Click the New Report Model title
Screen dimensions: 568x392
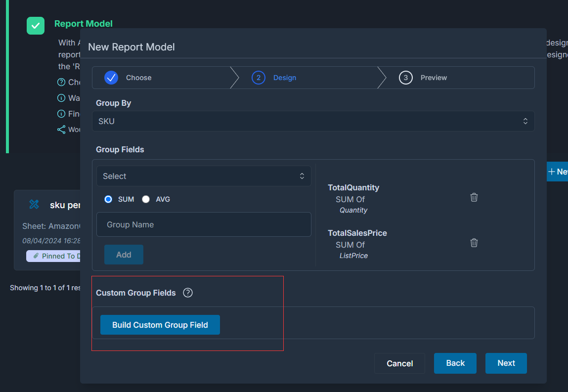point(131,47)
